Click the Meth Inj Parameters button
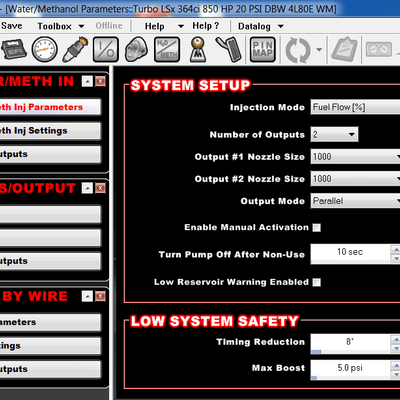The image size is (400, 400). [50, 107]
